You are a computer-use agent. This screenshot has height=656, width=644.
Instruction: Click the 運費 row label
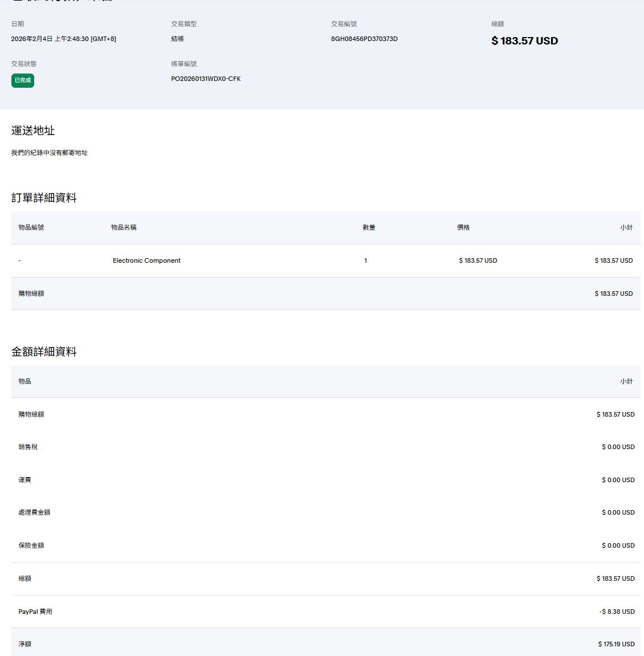pyautogui.click(x=25, y=480)
